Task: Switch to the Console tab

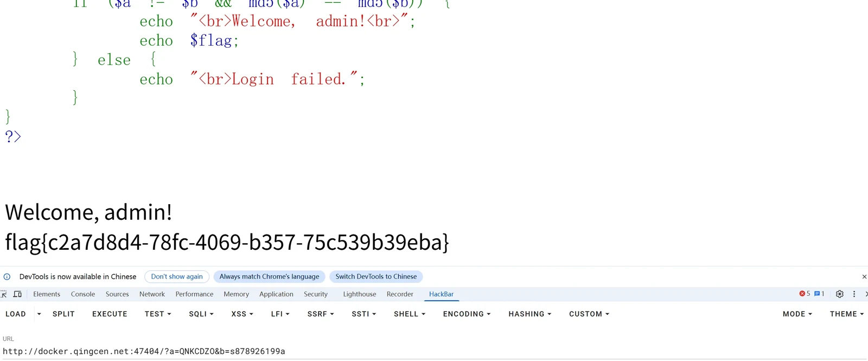Action: click(x=83, y=294)
